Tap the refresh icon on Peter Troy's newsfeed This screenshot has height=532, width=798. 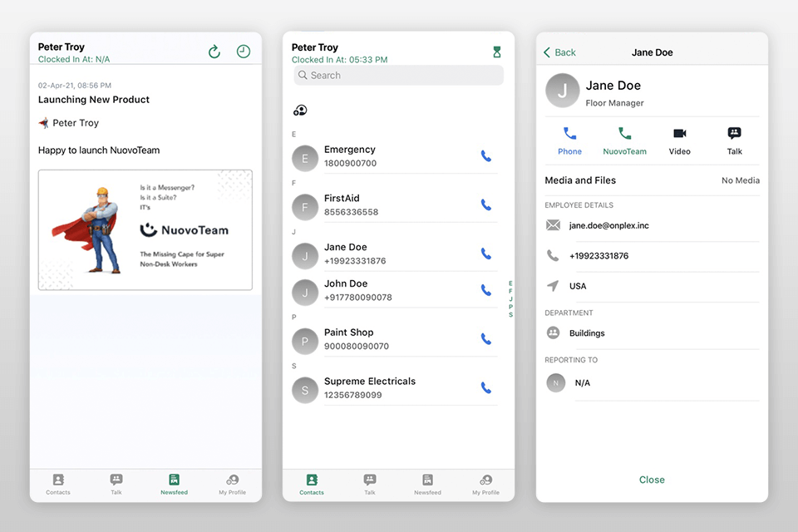click(214, 51)
